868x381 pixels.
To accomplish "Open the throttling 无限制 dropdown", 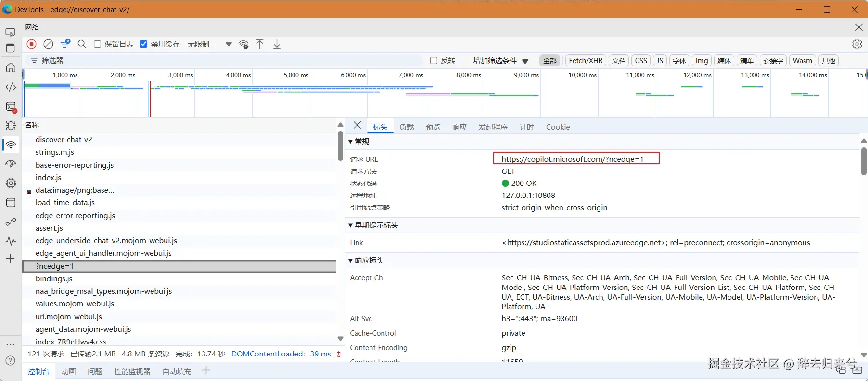I will [210, 44].
